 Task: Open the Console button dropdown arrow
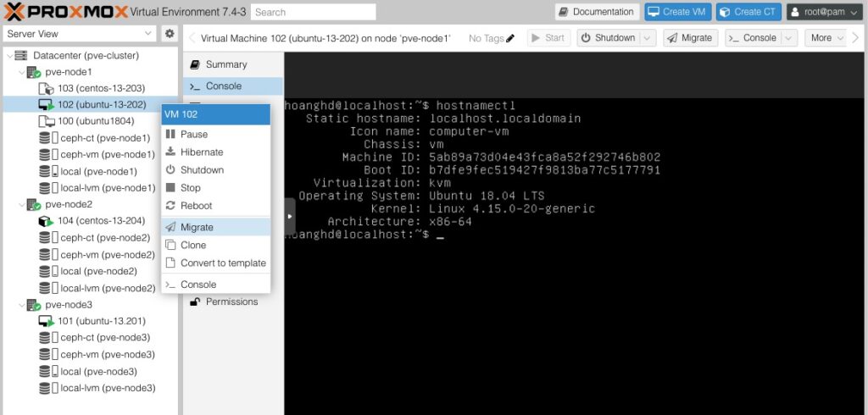pyautogui.click(x=790, y=38)
